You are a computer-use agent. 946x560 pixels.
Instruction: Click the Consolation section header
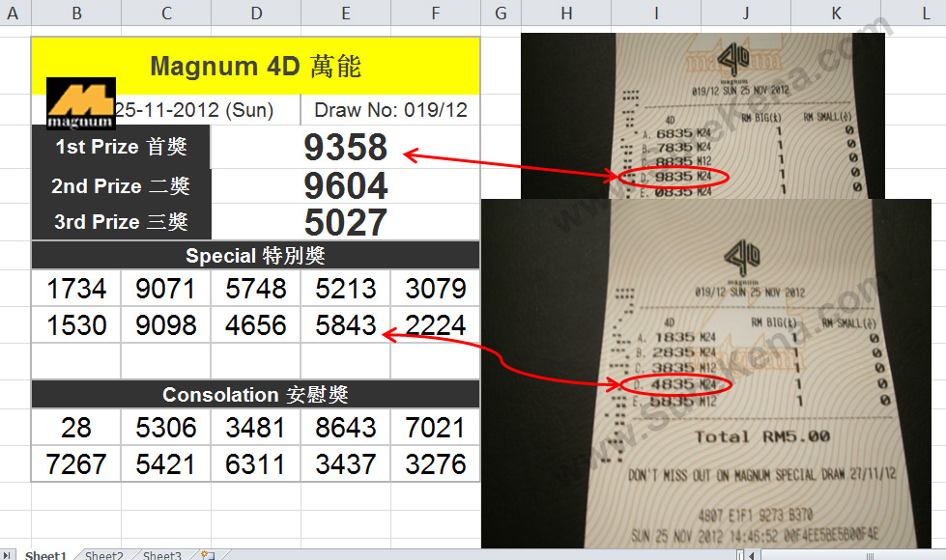click(256, 395)
